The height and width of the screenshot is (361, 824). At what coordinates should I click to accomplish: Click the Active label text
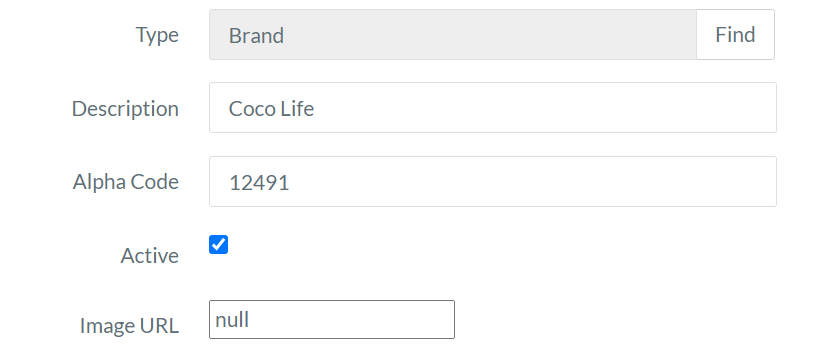(150, 256)
